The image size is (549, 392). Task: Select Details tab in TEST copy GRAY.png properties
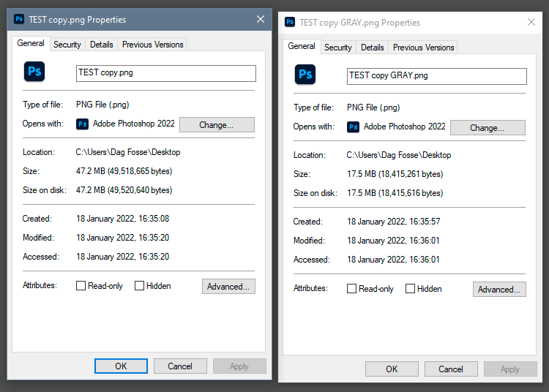373,48
